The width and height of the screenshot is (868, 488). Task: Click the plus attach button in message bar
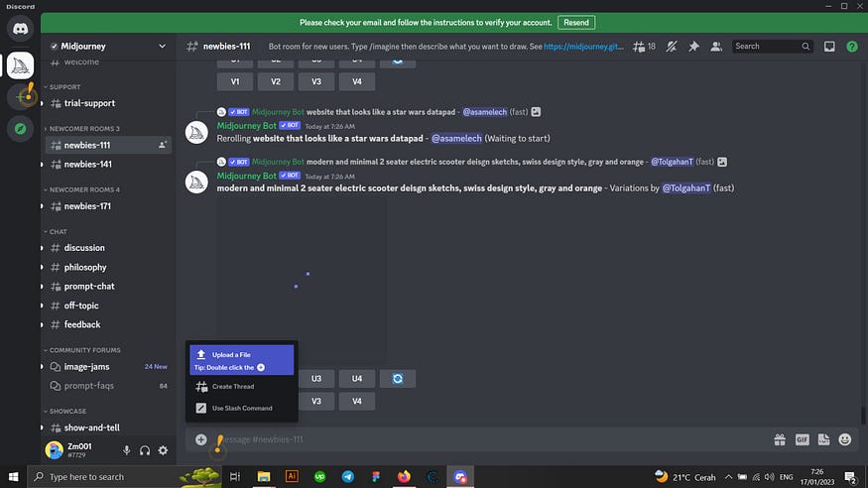tap(201, 439)
